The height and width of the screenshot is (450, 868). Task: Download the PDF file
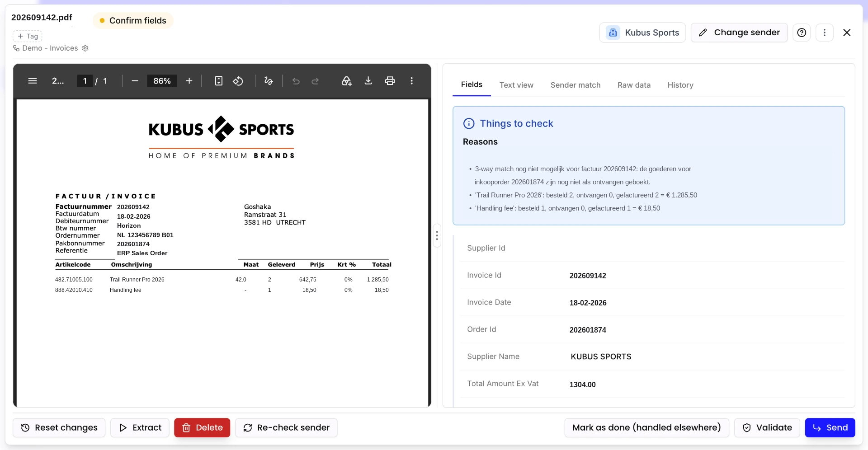click(368, 81)
